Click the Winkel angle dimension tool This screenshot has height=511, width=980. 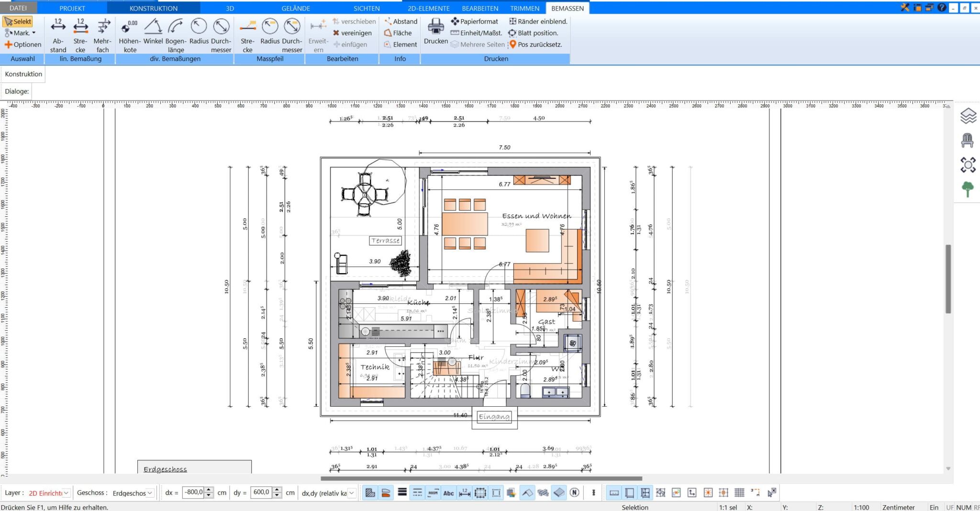pyautogui.click(x=153, y=33)
